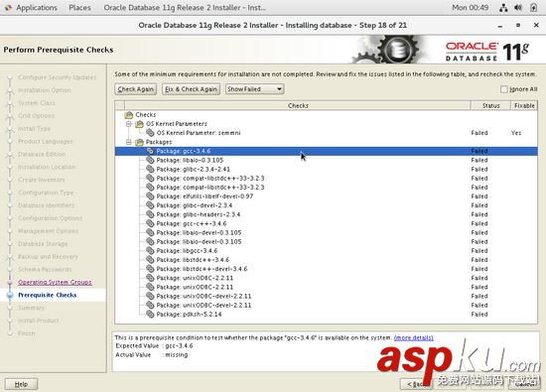Click the Fixable column header
The width and height of the screenshot is (546, 392).
click(524, 105)
